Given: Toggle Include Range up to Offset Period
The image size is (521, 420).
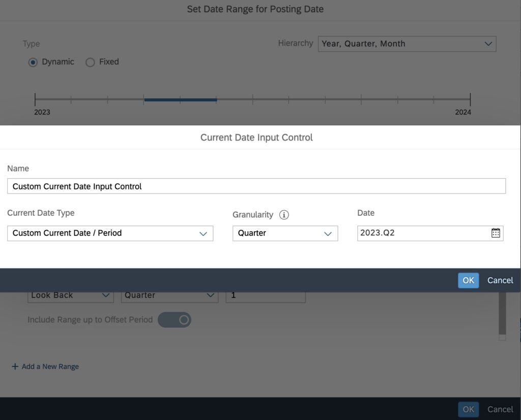Looking at the screenshot, I should 175,320.
